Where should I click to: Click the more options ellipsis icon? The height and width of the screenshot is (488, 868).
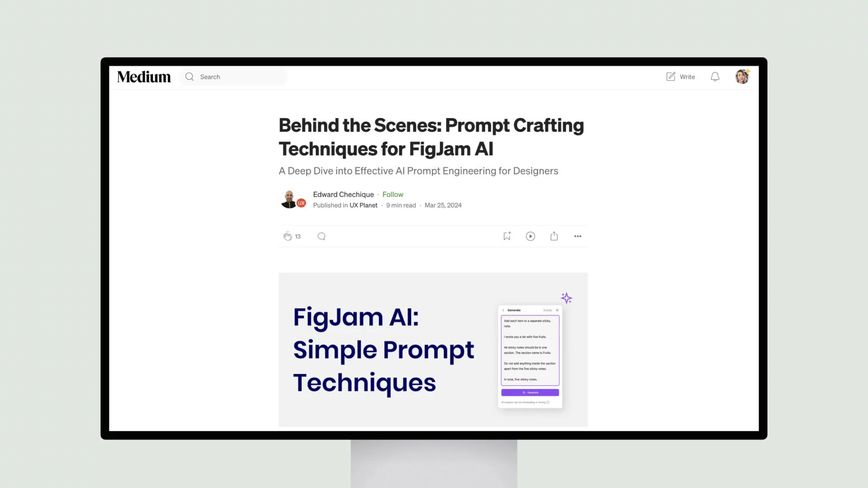pos(577,236)
